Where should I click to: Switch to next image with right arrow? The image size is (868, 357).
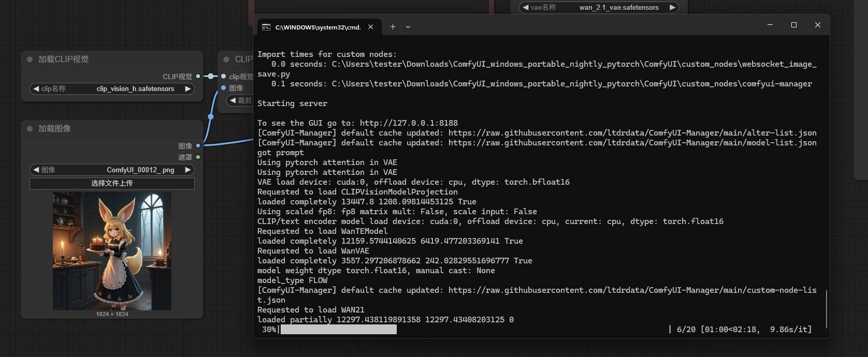pyautogui.click(x=188, y=170)
